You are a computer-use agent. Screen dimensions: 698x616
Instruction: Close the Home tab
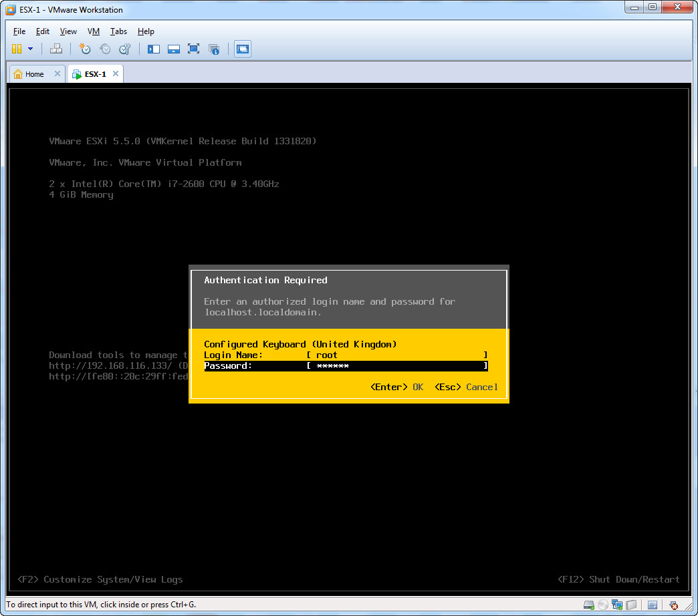tap(57, 73)
